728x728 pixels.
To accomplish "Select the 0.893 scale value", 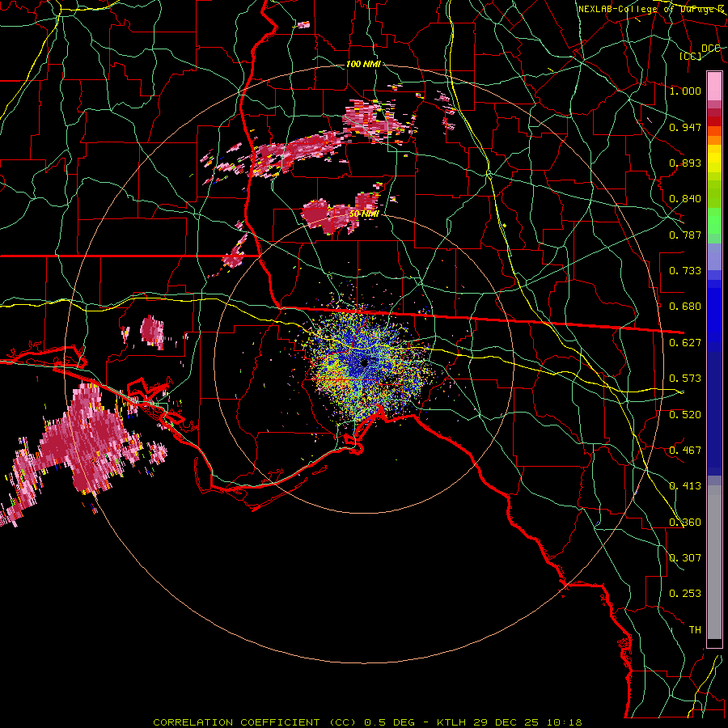I will (x=685, y=163).
